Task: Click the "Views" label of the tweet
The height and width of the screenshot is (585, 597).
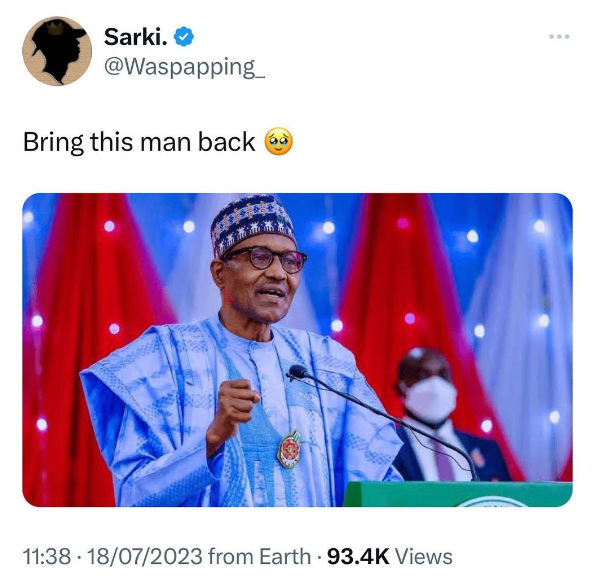Action: point(424,556)
